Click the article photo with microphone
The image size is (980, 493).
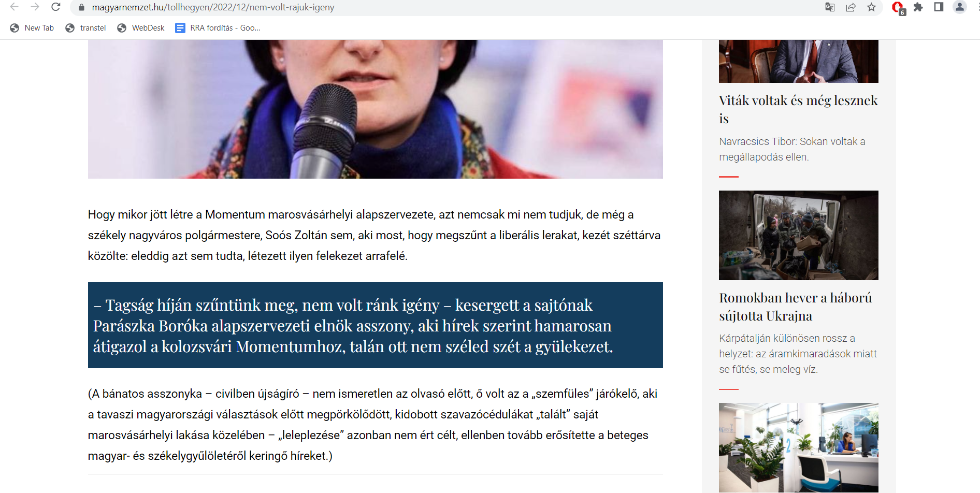(376, 109)
